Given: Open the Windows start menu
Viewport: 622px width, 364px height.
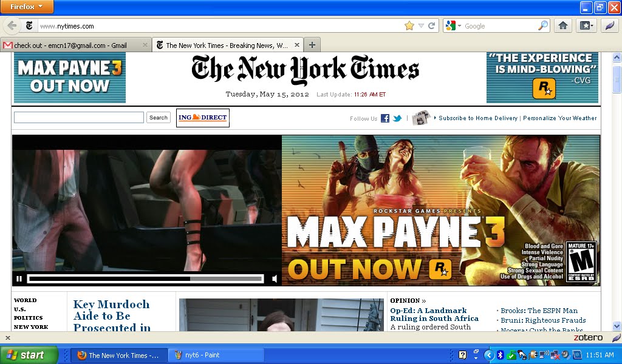Looking at the screenshot, I should [29, 355].
